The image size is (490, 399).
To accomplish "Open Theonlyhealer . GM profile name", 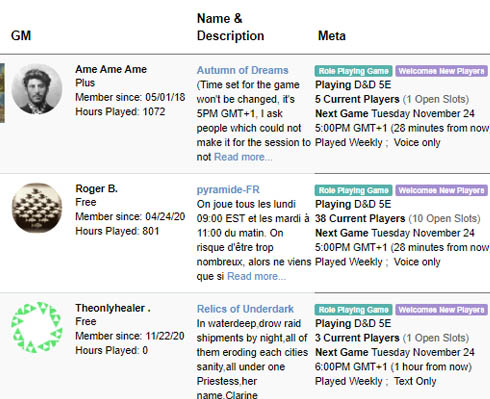I will pyautogui.click(x=113, y=308).
